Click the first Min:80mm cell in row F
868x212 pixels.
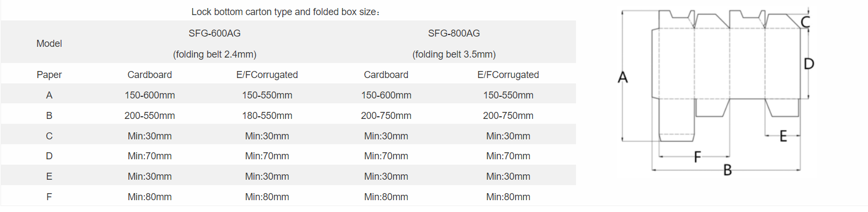(150, 197)
